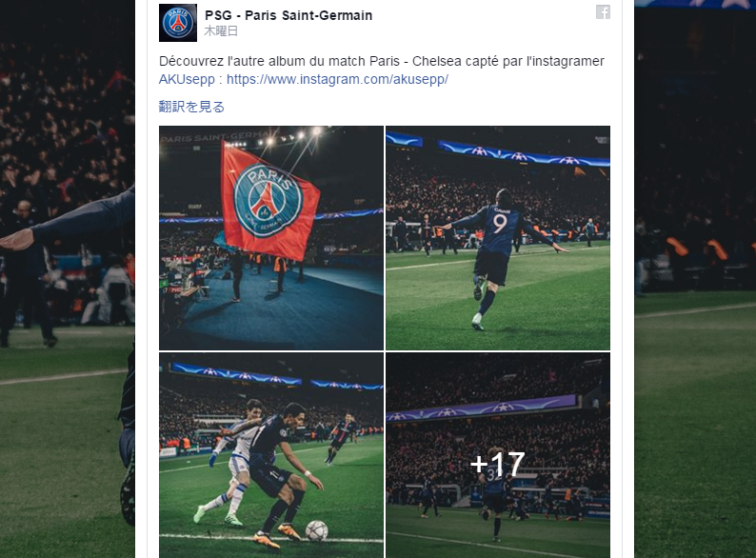Click the blurred background right of post
Screen dimensions: 756x558
(695, 279)
